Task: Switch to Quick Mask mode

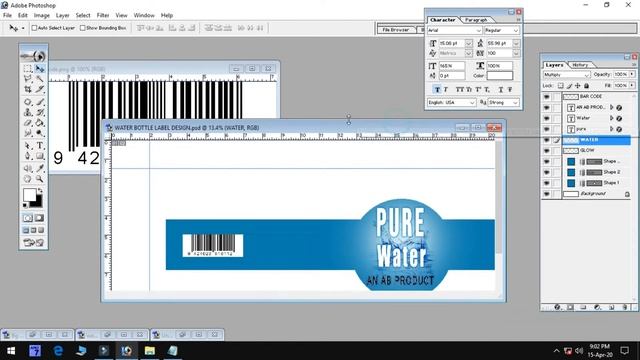Action: tap(39, 218)
